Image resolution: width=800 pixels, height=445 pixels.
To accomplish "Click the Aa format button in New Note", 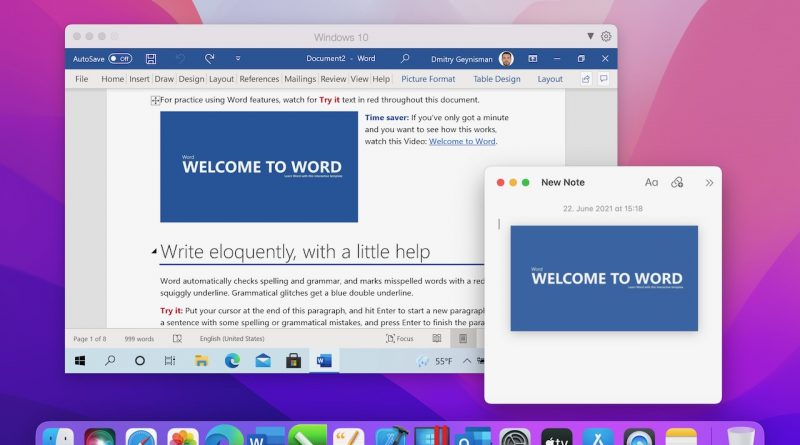I will coord(651,182).
